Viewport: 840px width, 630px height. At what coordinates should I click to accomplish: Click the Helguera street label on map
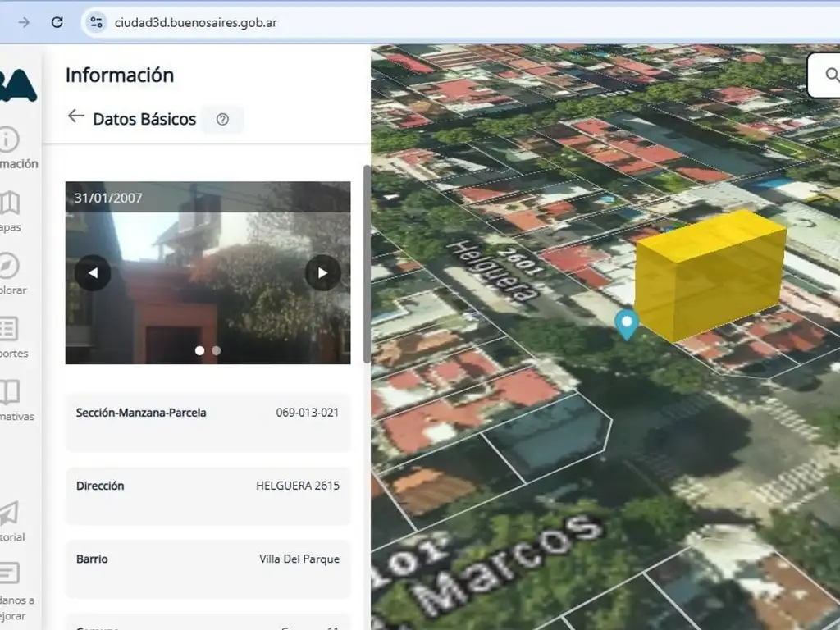(x=492, y=271)
